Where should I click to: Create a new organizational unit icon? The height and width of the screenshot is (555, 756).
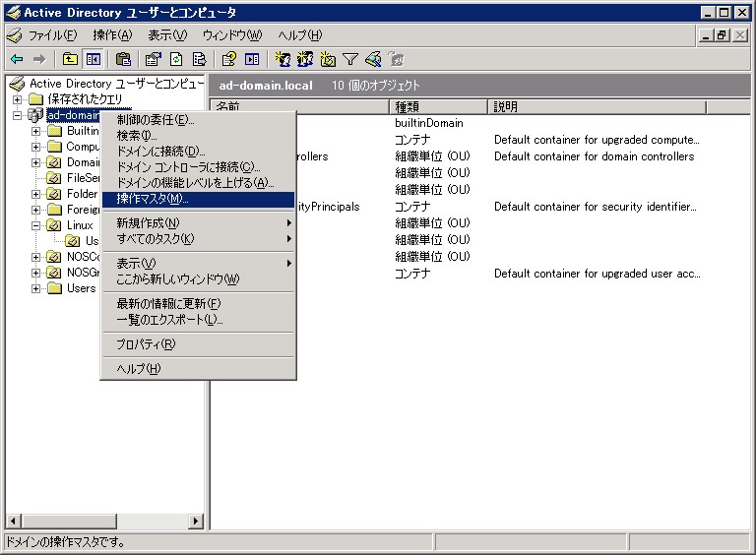pyautogui.click(x=328, y=59)
